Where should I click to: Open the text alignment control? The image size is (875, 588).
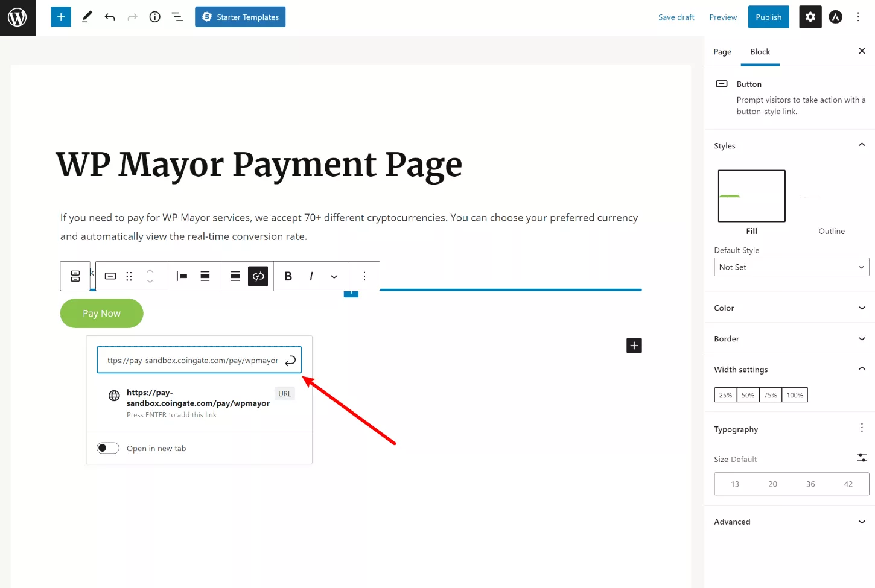pyautogui.click(x=235, y=276)
